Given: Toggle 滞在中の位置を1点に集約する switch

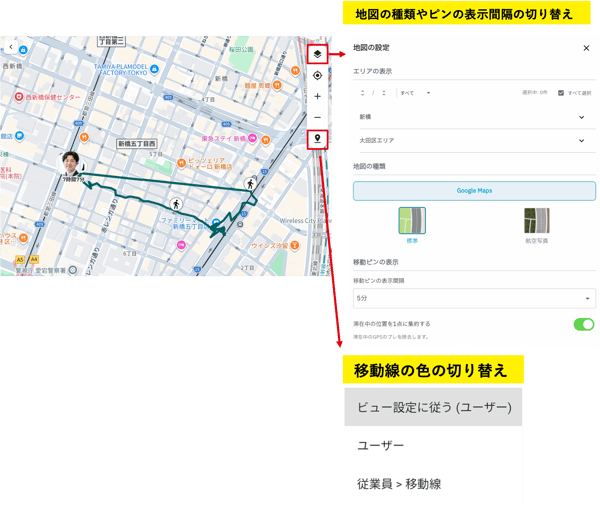Looking at the screenshot, I should click(584, 324).
